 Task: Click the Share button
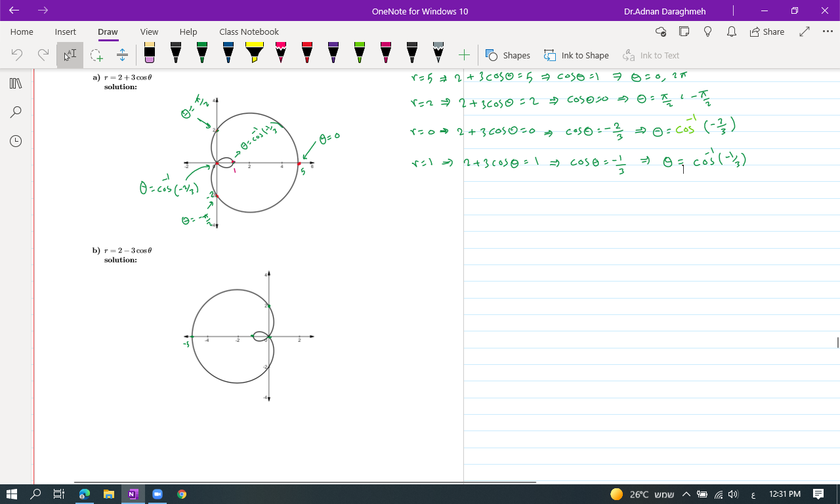pos(766,31)
